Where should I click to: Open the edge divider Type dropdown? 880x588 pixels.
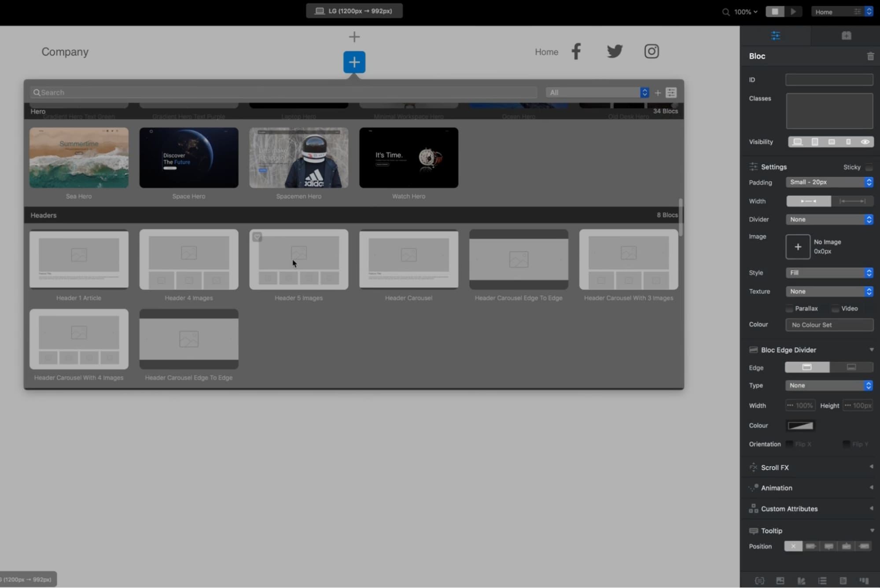point(829,386)
